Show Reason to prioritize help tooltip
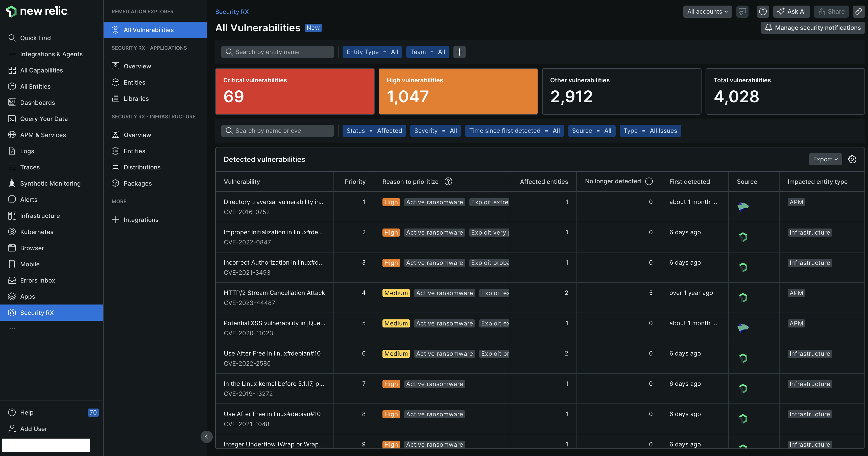 [x=448, y=181]
